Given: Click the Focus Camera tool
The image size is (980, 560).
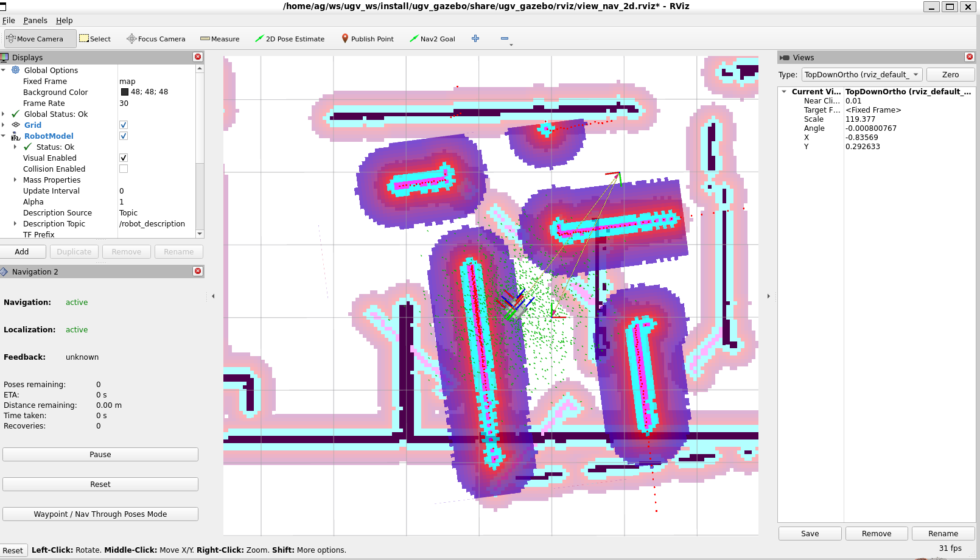Looking at the screenshot, I should (156, 38).
